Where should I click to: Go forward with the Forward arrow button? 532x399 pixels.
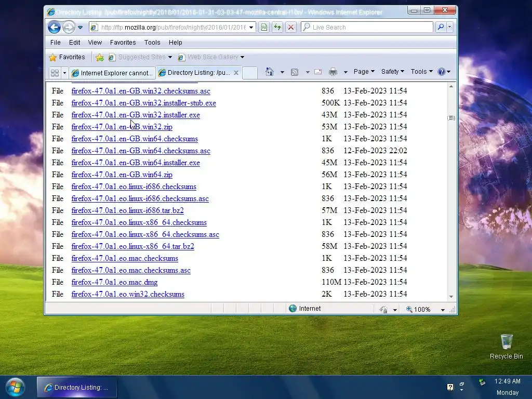pyautogui.click(x=69, y=27)
